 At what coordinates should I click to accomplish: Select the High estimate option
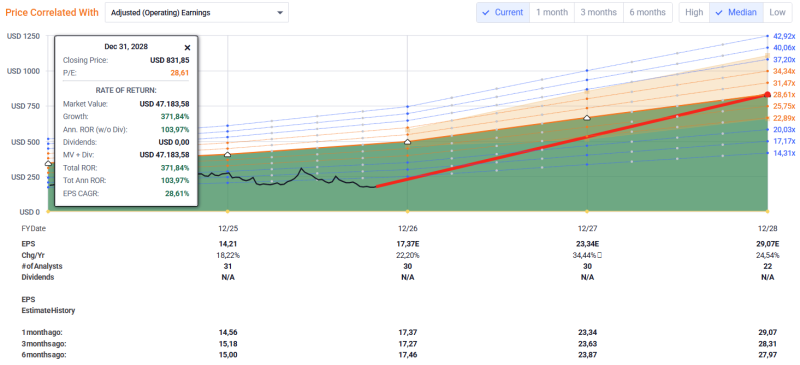point(694,12)
